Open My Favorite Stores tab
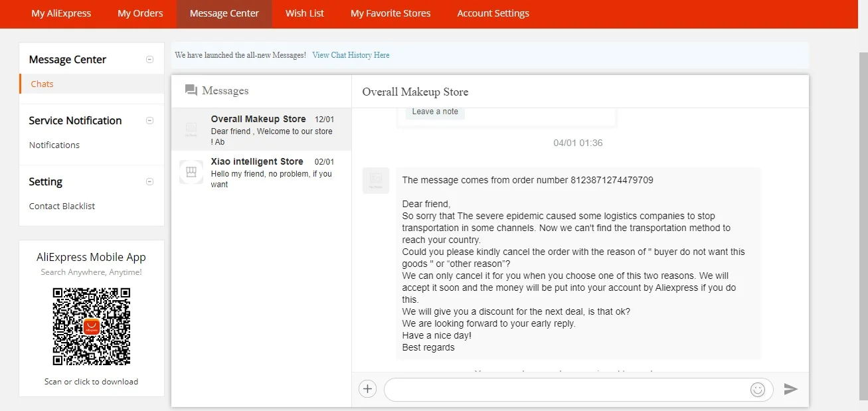868x411 pixels. pyautogui.click(x=391, y=13)
